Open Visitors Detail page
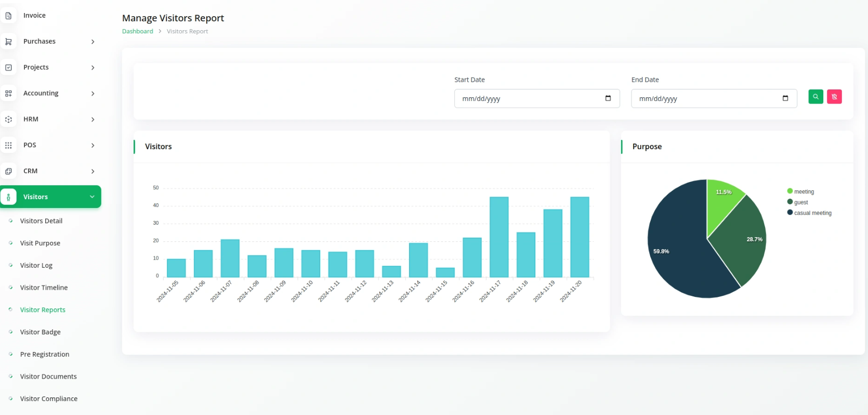 (41, 221)
